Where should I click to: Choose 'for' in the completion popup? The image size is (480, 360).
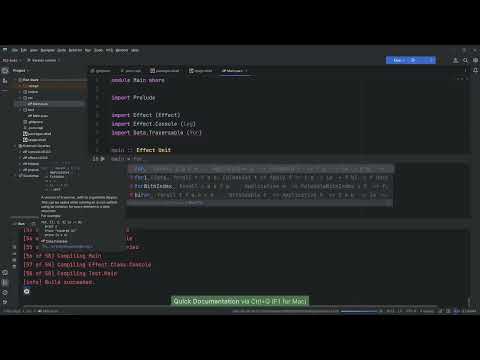point(260,169)
